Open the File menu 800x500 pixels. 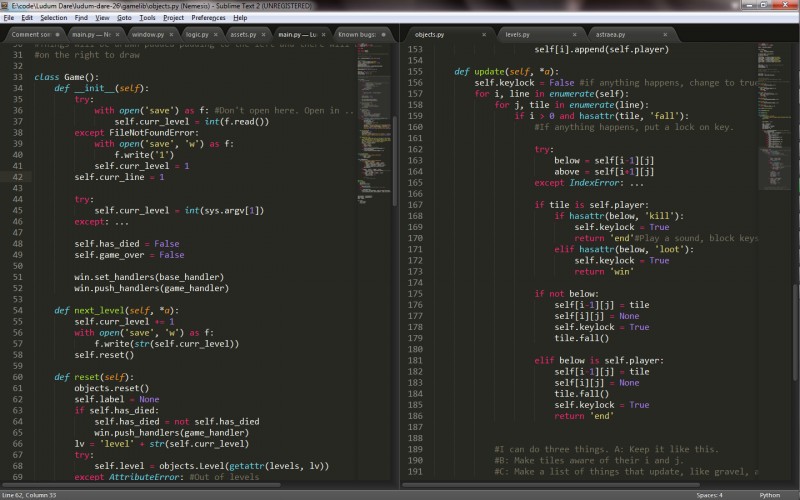pyautogui.click(x=9, y=17)
